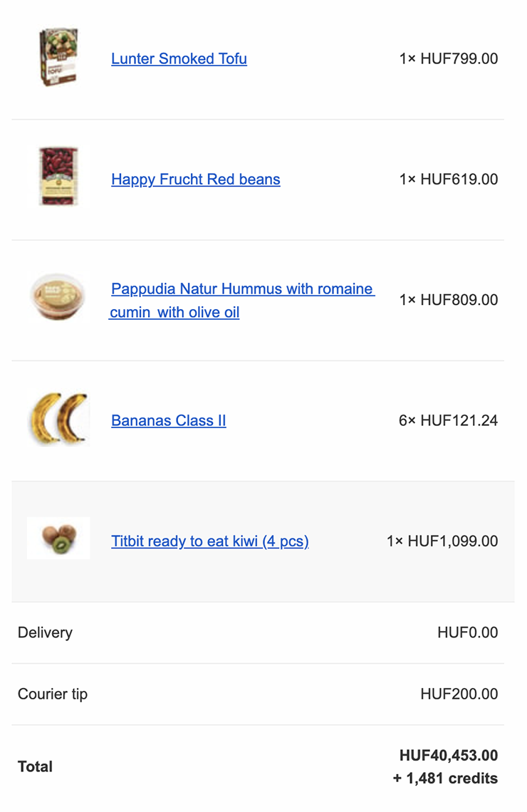Select the 1× HUF619.00 red beans price
The height and width of the screenshot is (812, 527).
click(x=449, y=179)
